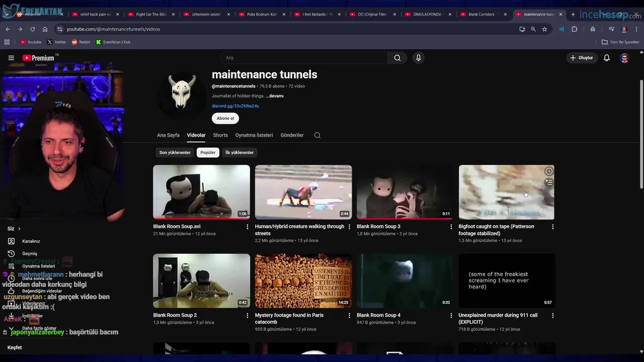
Task: Activate voice search microphone icon
Action: (418, 58)
